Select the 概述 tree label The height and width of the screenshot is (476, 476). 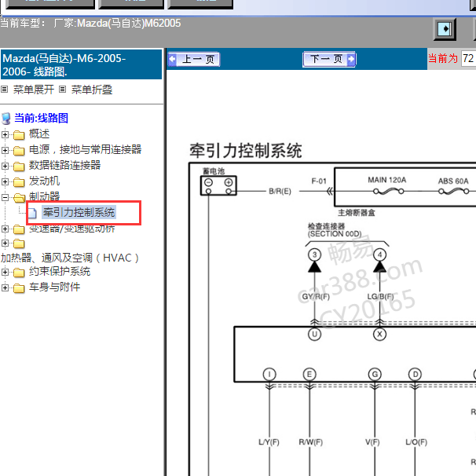click(x=39, y=134)
